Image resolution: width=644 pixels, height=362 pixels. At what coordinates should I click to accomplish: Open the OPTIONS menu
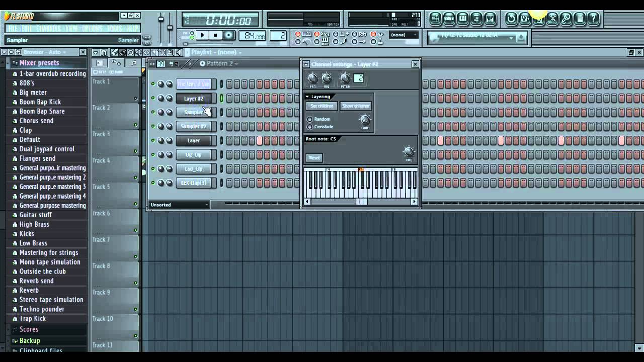92,29
